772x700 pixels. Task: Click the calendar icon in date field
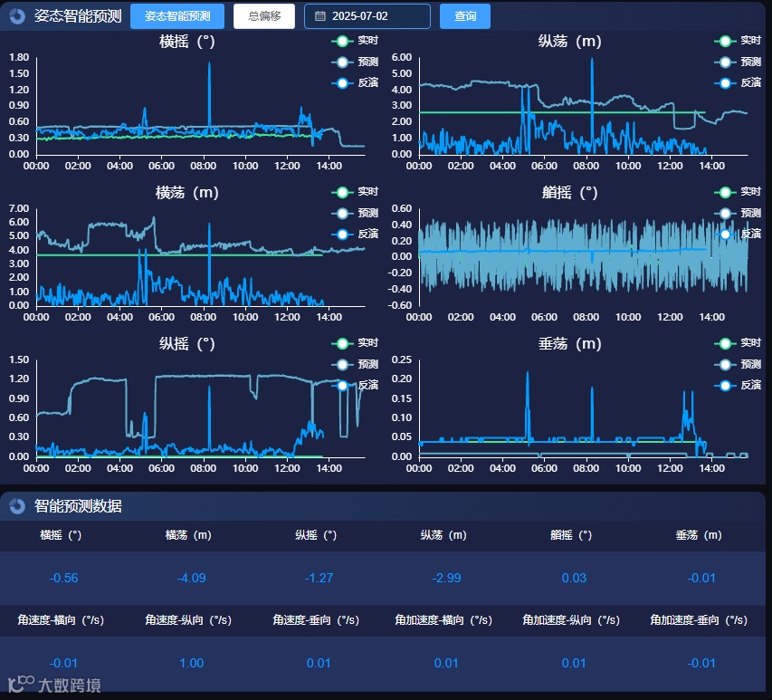coord(320,16)
